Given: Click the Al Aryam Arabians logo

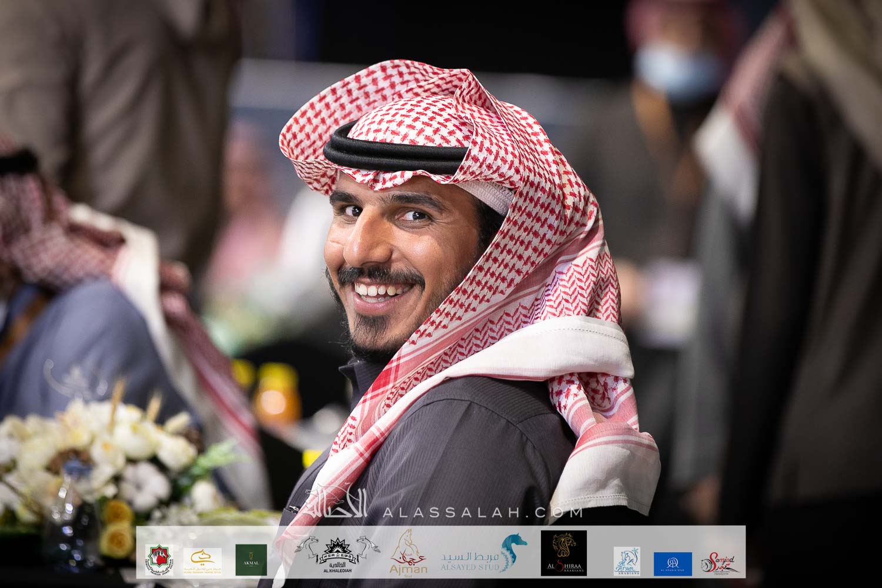Looking at the screenshot, I should pyautogui.click(x=627, y=561).
